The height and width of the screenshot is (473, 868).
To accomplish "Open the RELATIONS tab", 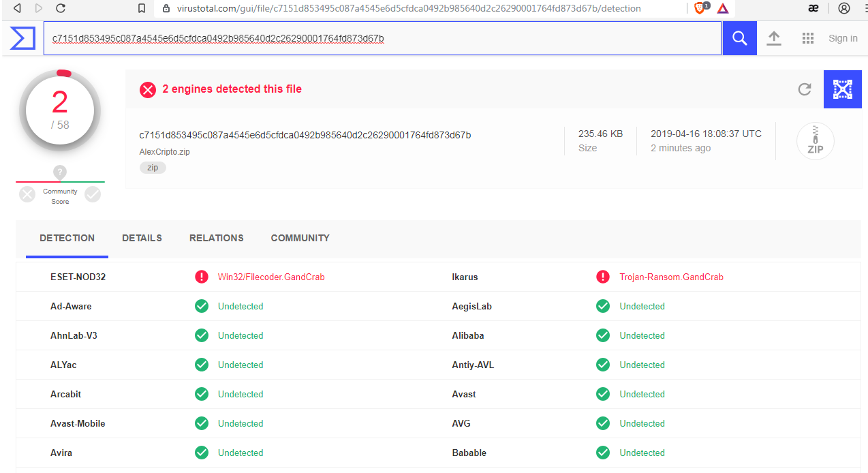I will point(216,238).
